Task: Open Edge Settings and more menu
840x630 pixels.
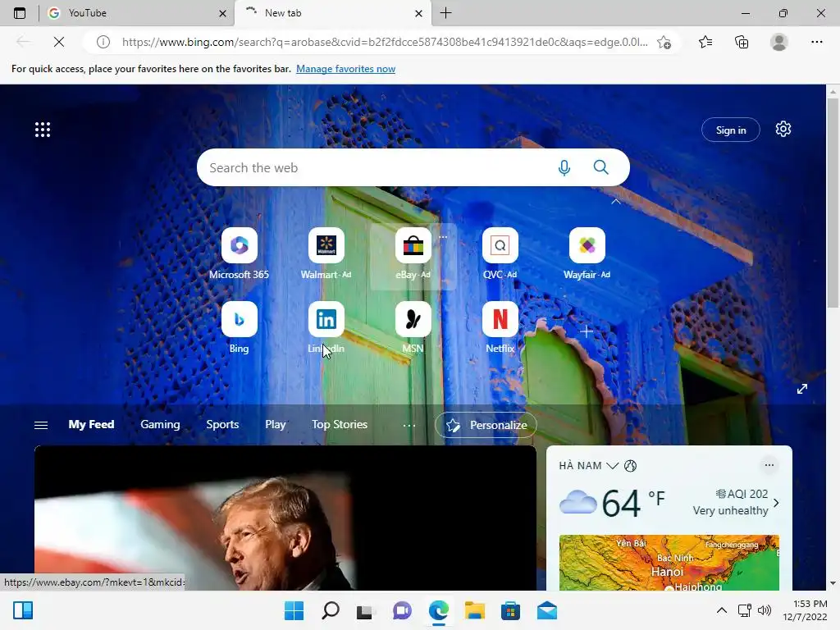Action: point(816,42)
